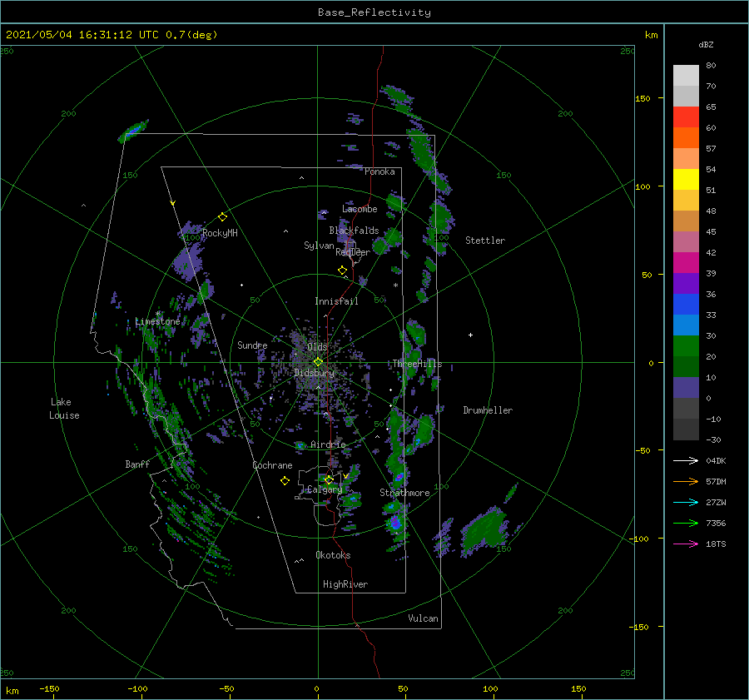Click the Lake Louise label
Image resolution: width=749 pixels, height=700 pixels.
[x=64, y=409]
